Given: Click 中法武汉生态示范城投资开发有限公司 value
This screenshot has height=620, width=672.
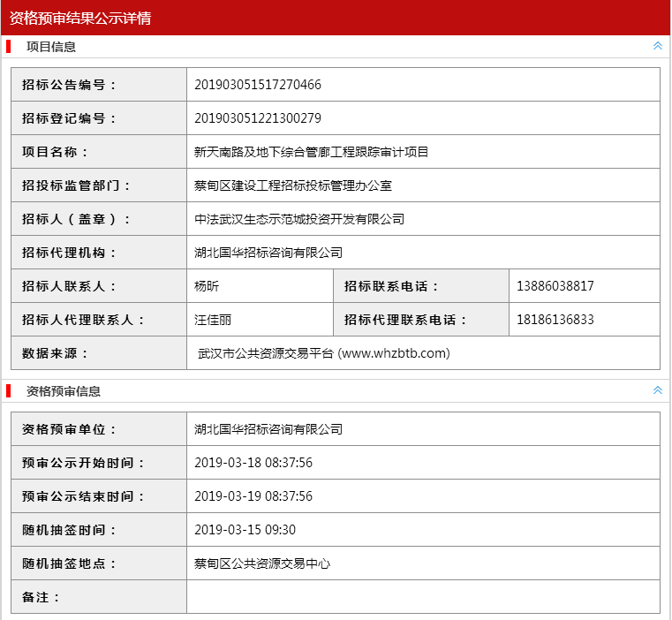Looking at the screenshot, I should tap(299, 219).
